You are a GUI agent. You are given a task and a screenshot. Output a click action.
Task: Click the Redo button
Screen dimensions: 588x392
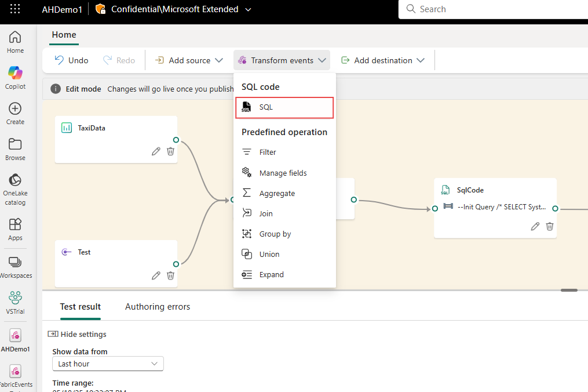coord(119,60)
